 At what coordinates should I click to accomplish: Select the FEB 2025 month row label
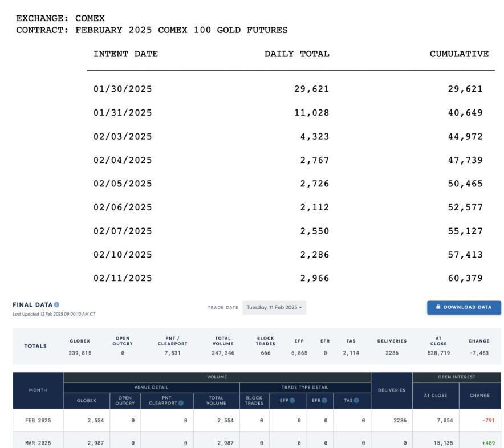pos(38,421)
